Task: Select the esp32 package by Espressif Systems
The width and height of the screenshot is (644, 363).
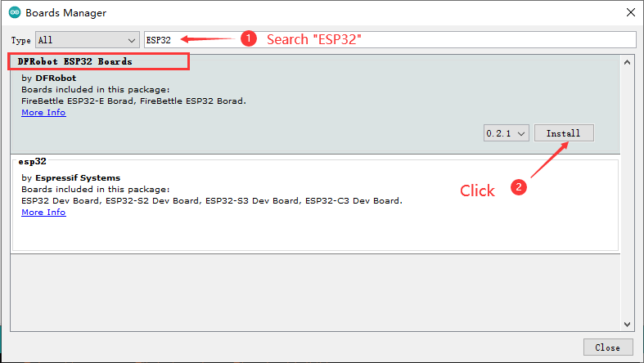Action: pos(315,204)
